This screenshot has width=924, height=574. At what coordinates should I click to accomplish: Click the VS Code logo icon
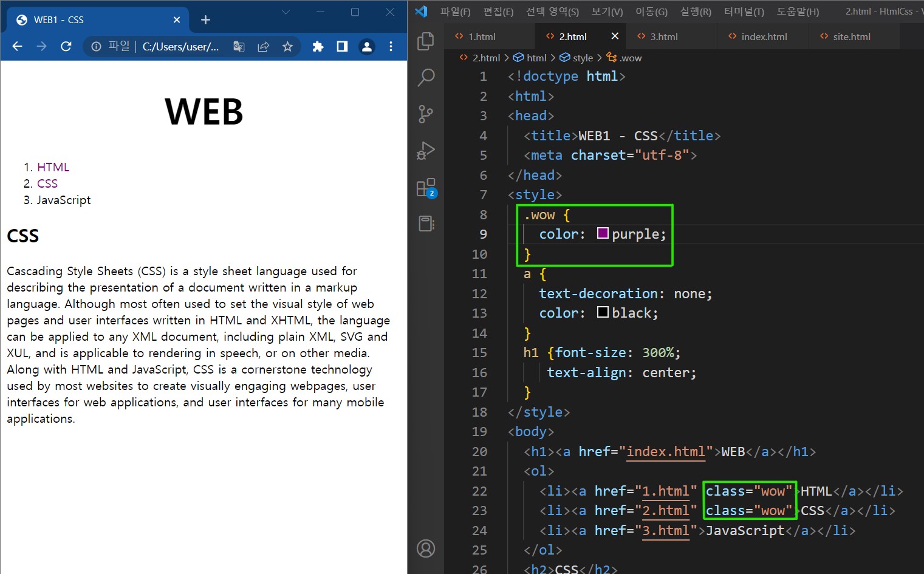point(422,11)
